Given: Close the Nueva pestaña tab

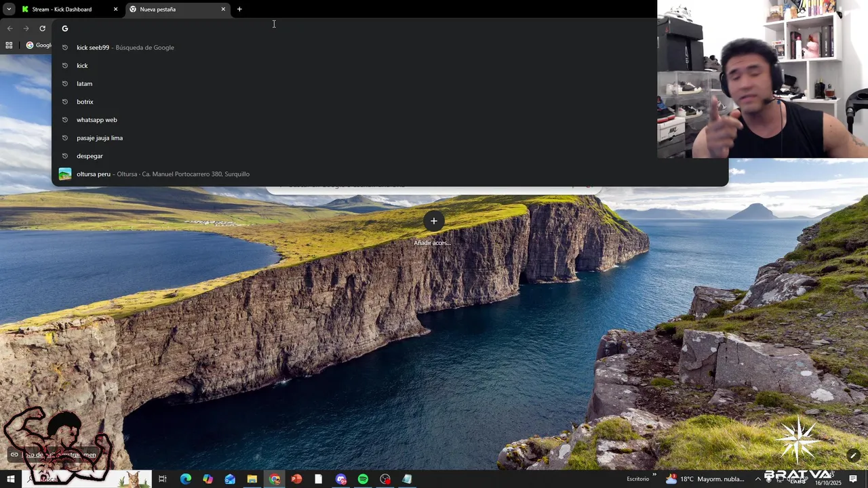Looking at the screenshot, I should click(x=223, y=9).
